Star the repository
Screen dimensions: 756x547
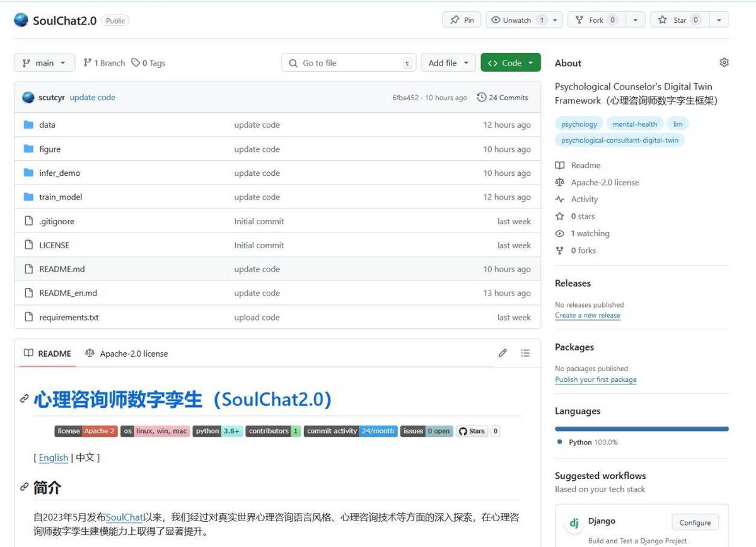(680, 20)
